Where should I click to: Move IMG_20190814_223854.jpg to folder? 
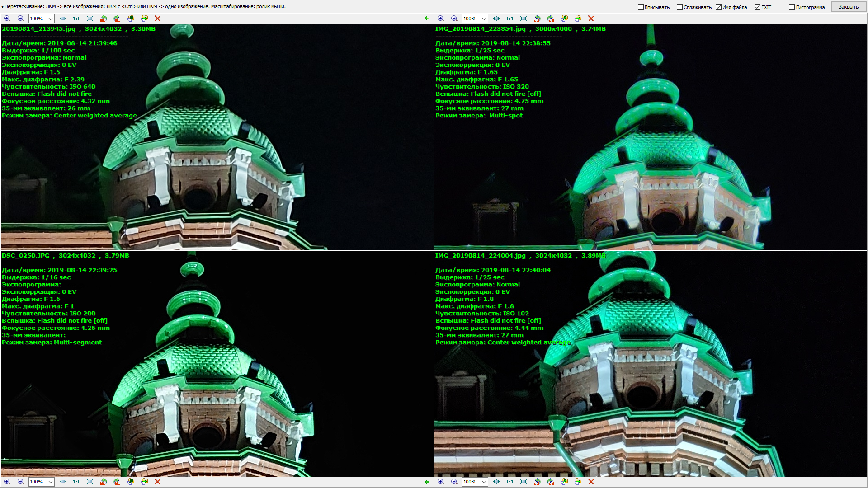tap(578, 19)
